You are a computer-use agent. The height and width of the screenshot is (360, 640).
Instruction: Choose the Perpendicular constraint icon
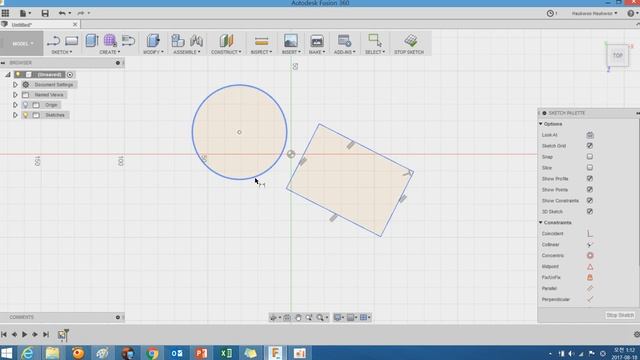590,299
